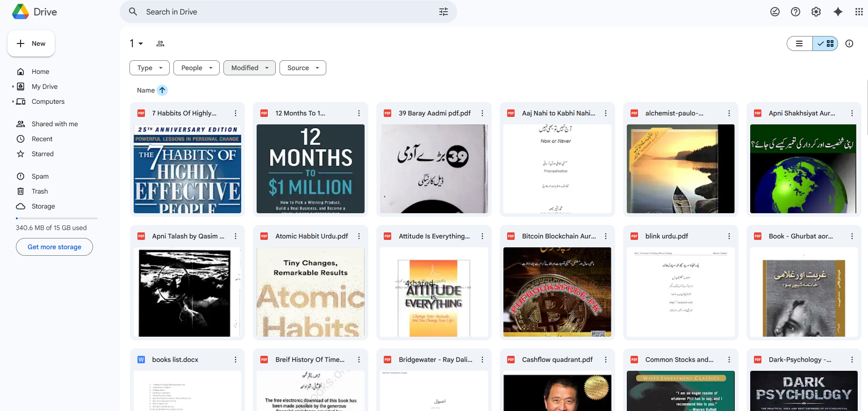Open more actions for alchemist-paulo file
The image size is (868, 411).
point(729,113)
